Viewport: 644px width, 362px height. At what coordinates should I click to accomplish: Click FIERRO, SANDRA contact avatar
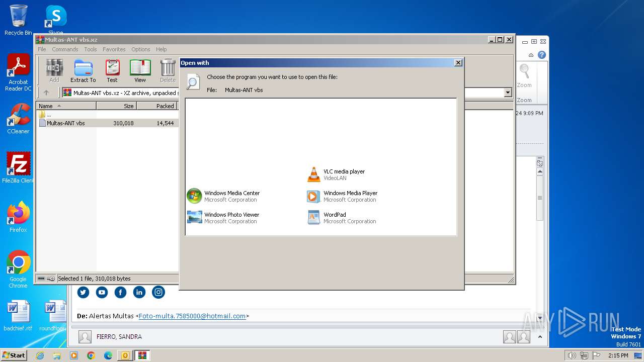tap(85, 337)
